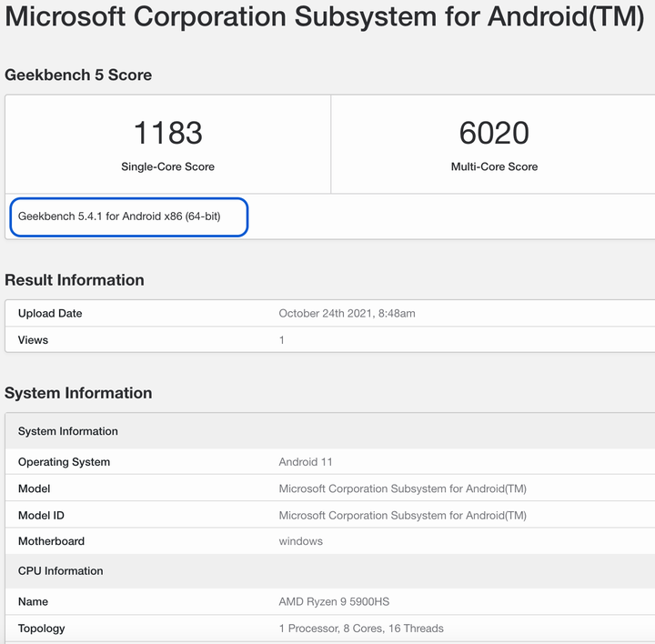Click the 'System Information' table header row
The width and height of the screenshot is (655, 644).
[330, 431]
